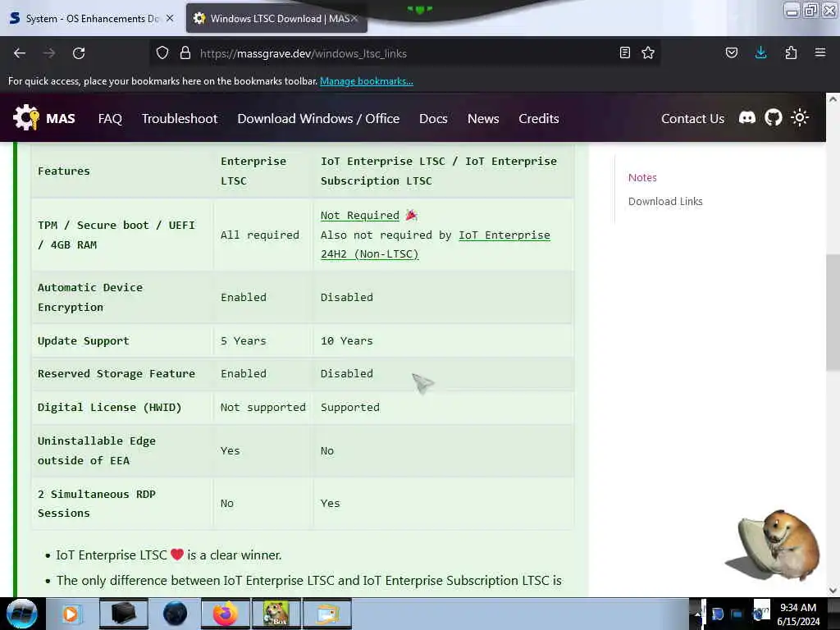Select the 'Not supported' table cell

tap(263, 408)
